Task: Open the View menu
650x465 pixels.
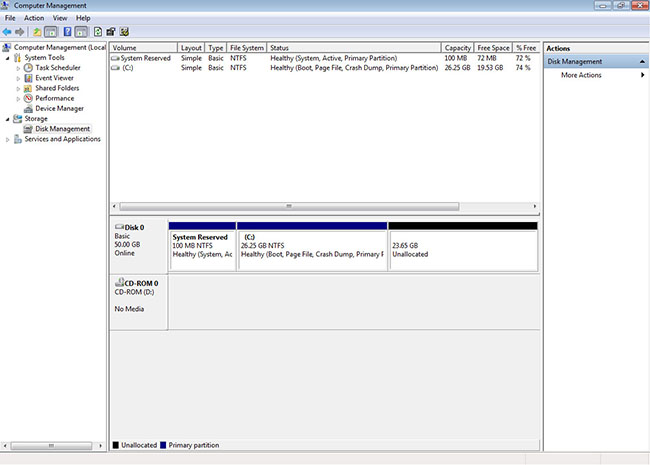Action: pyautogui.click(x=60, y=18)
